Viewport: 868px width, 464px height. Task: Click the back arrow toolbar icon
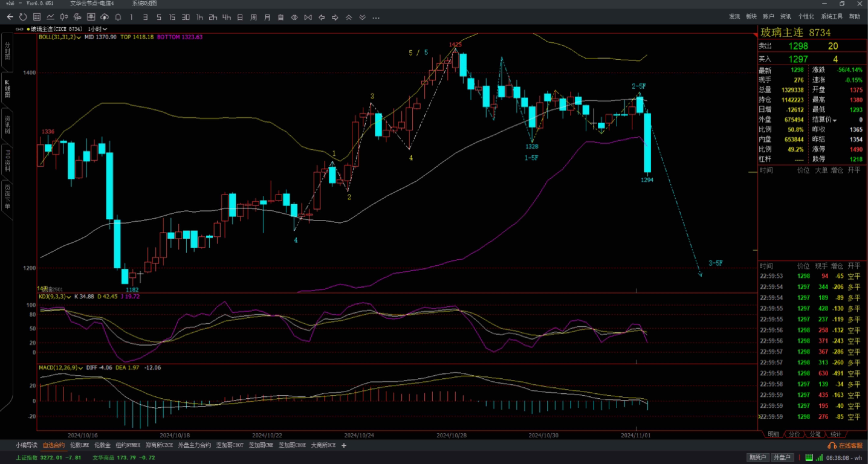tap(10, 17)
